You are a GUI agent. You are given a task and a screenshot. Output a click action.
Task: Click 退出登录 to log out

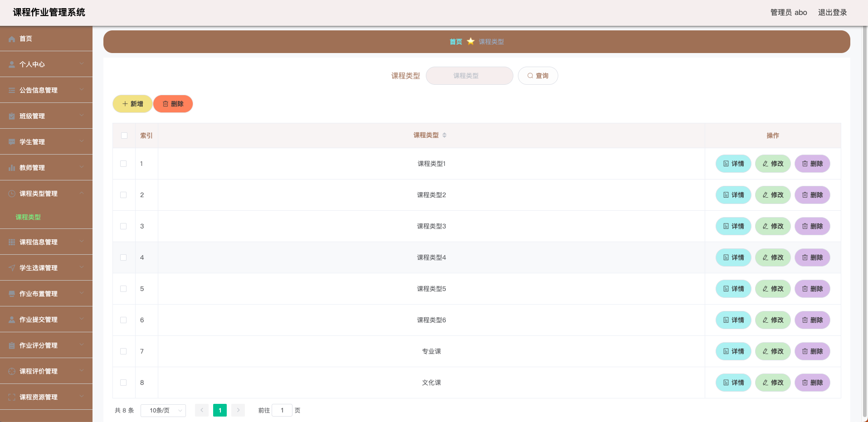point(833,12)
